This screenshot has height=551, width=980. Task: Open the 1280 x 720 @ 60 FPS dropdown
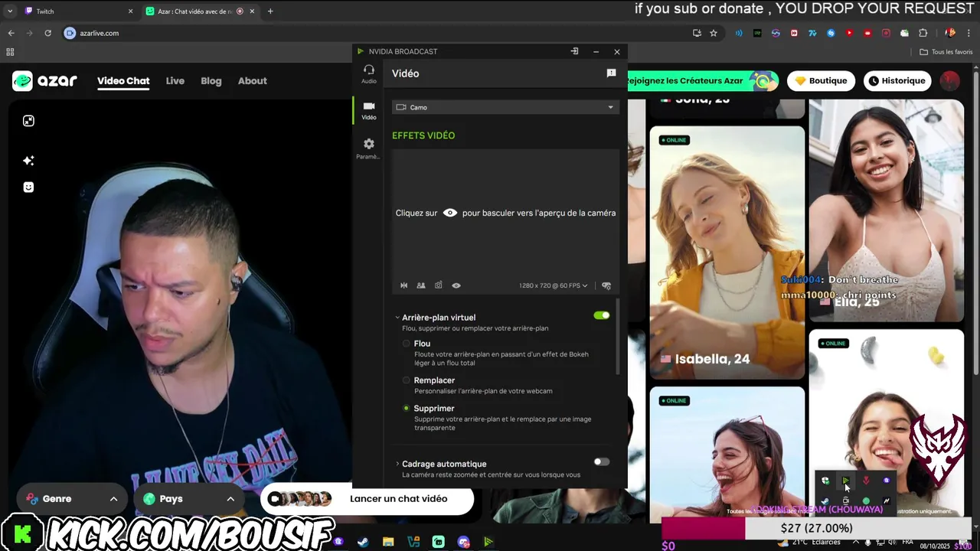point(554,285)
